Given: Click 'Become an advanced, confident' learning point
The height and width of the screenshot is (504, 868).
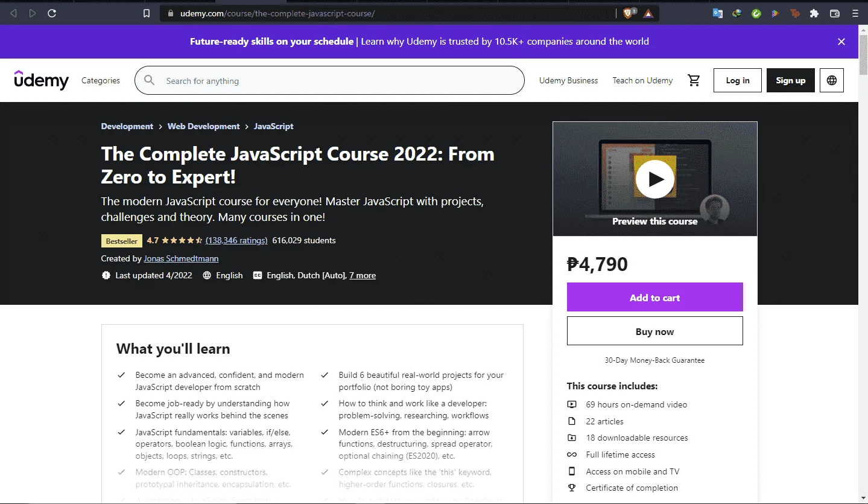Looking at the screenshot, I should pyautogui.click(x=220, y=381).
